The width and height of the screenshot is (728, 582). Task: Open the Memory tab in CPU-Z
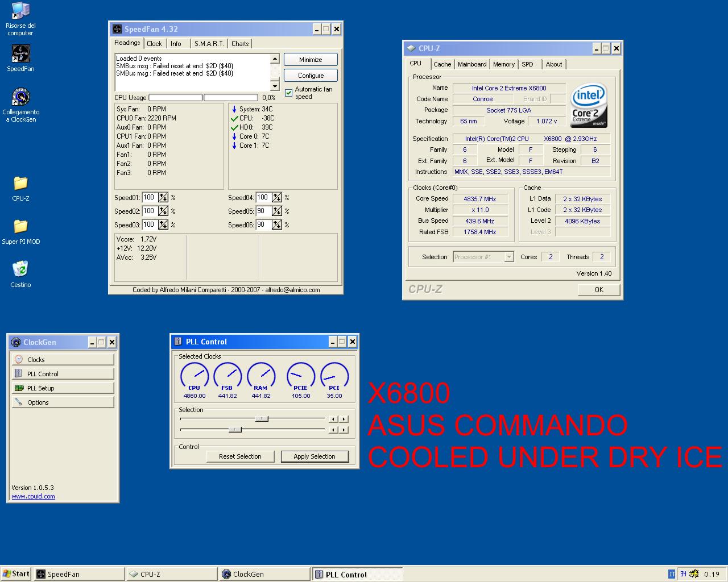pos(504,64)
